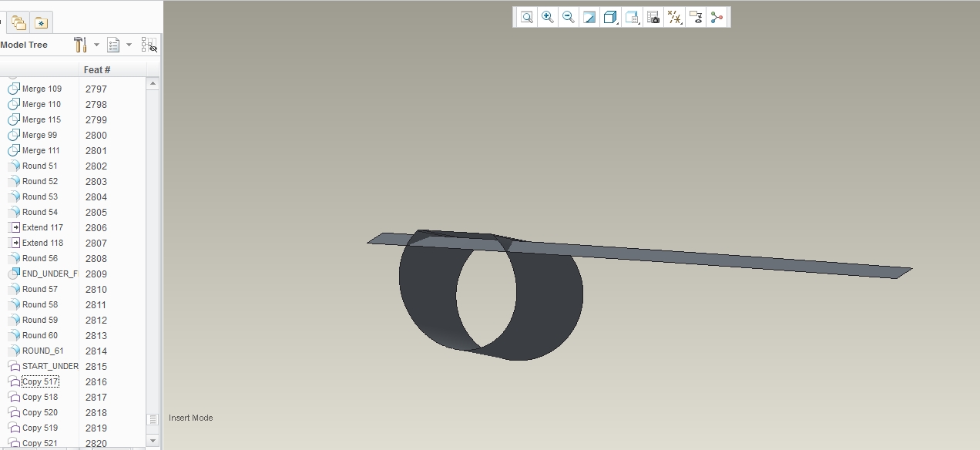
Task: Click feature number 2815
Action: click(x=96, y=366)
